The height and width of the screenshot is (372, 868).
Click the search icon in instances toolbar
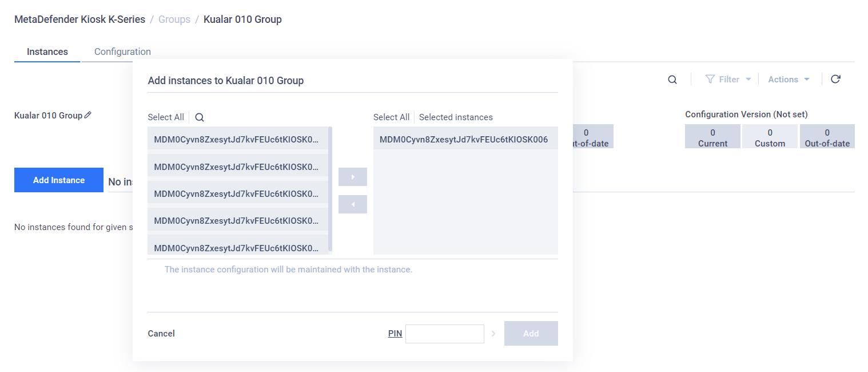pos(672,80)
